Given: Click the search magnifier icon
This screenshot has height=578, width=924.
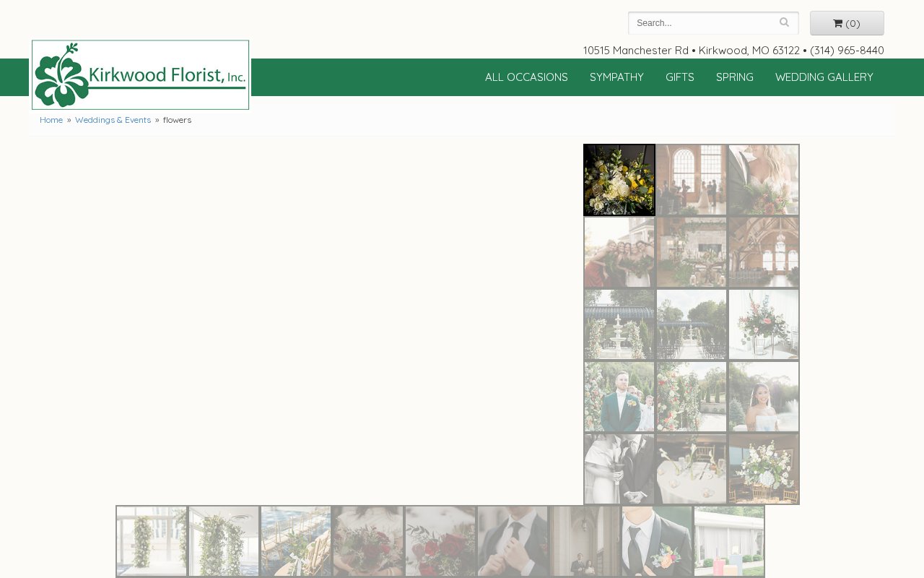Looking at the screenshot, I should click(784, 23).
